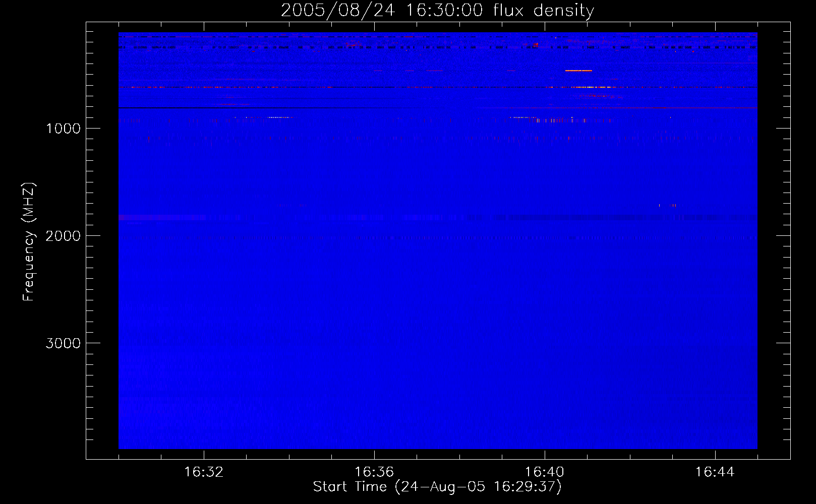The height and width of the screenshot is (504, 816).
Task: Click the 16:44 time axis label
Action: pos(715,472)
